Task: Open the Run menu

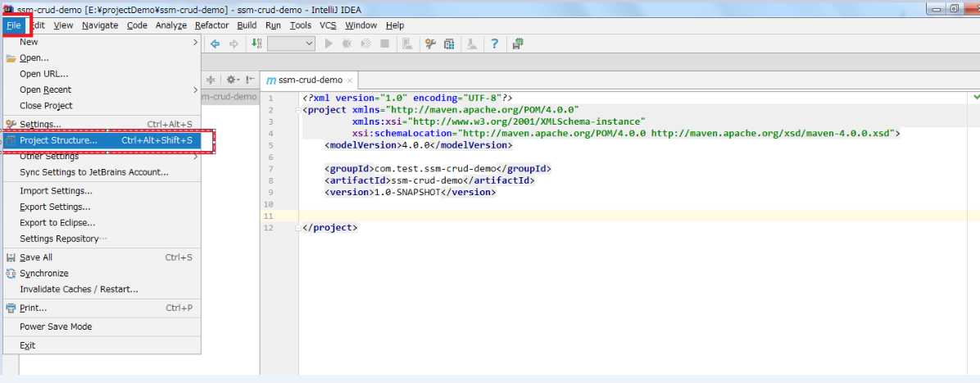Action: (x=273, y=25)
